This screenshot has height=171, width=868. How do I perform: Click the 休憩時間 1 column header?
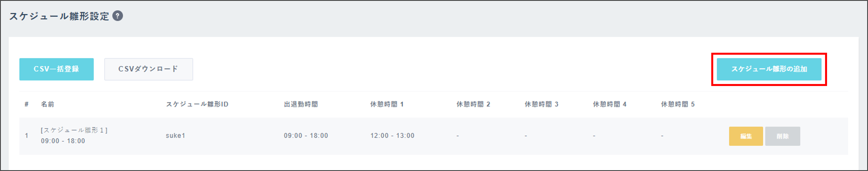pyautogui.click(x=387, y=104)
